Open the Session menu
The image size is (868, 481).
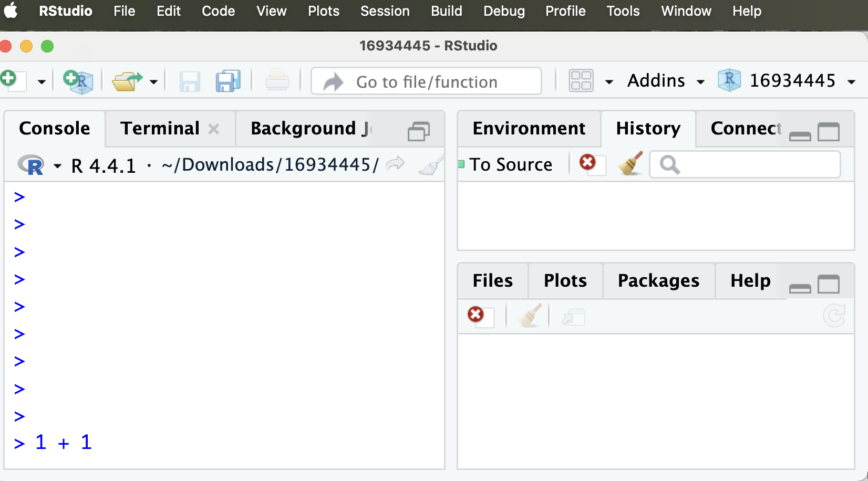tap(385, 11)
